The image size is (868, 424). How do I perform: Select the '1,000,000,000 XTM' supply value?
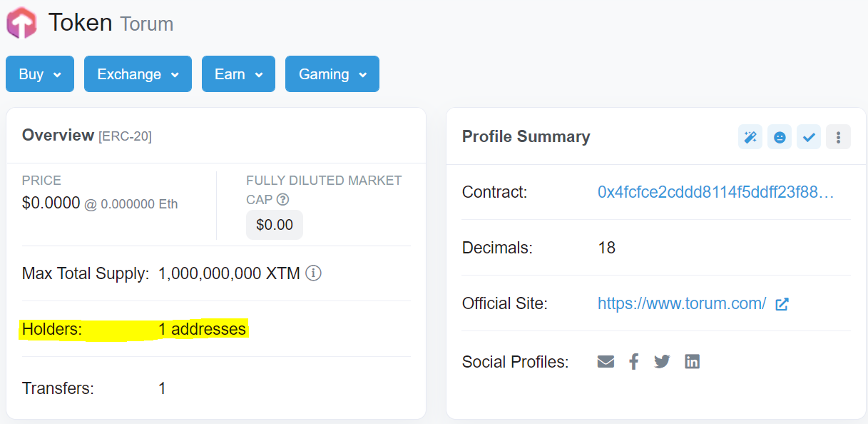(229, 273)
